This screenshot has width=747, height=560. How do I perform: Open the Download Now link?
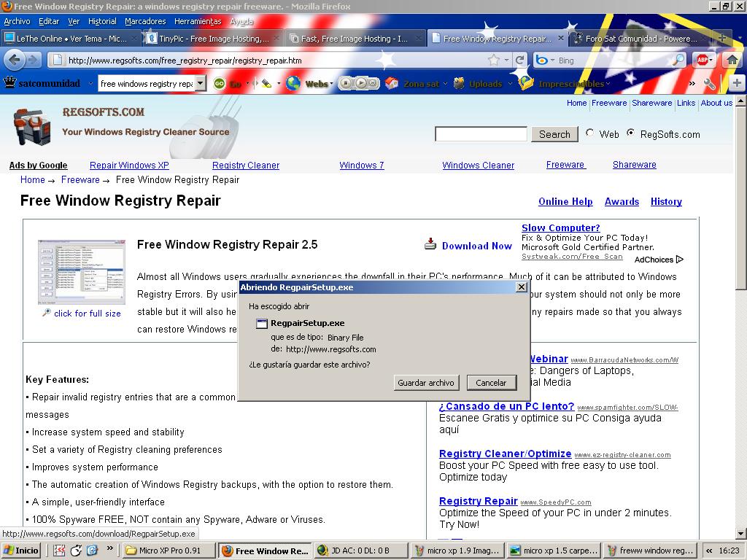pyautogui.click(x=477, y=246)
